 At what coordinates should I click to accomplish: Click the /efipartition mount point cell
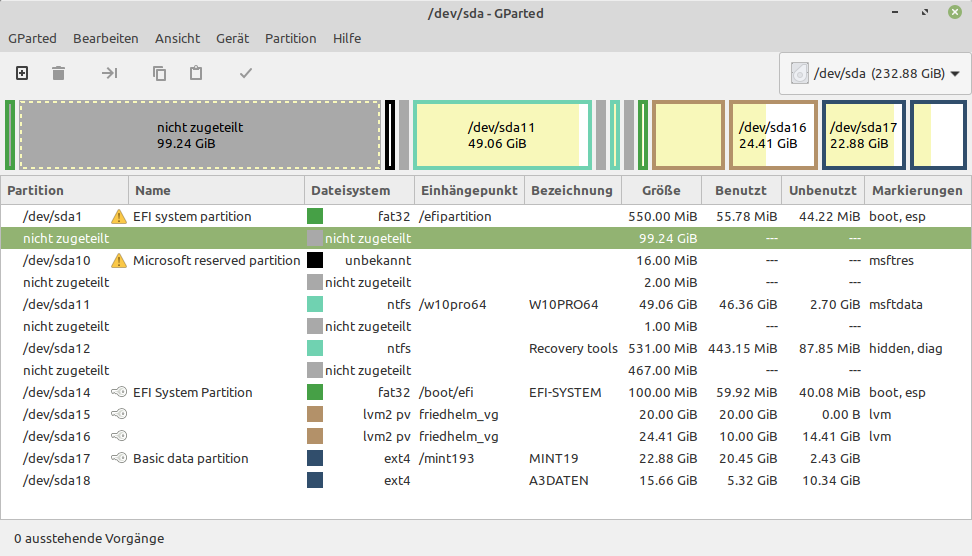(455, 216)
